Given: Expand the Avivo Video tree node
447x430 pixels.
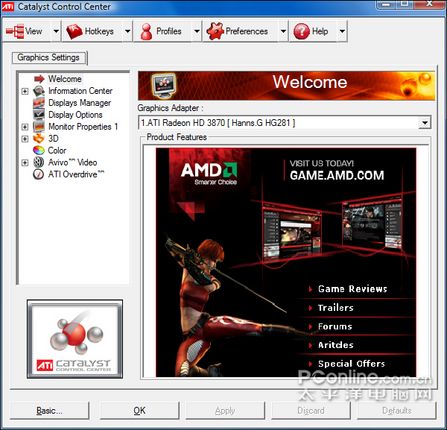Looking at the screenshot, I should click(x=25, y=163).
